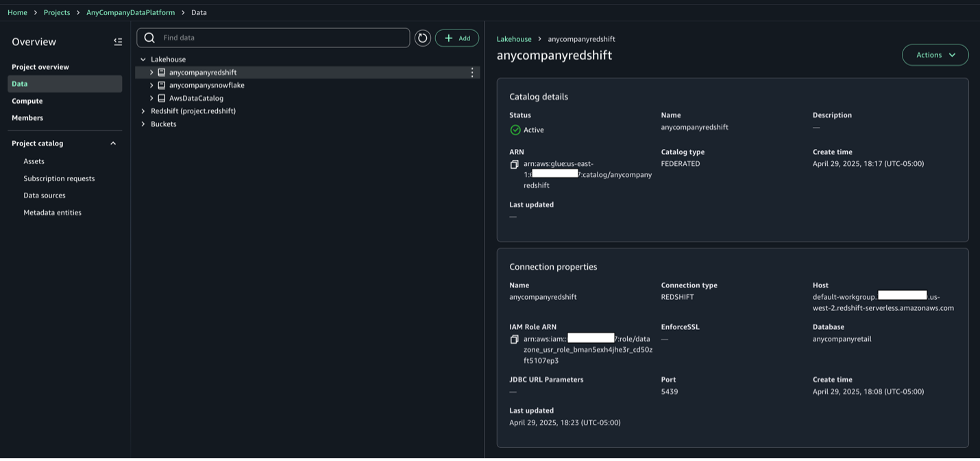
Task: Click the Lakehouse breadcrumb link
Action: (514, 39)
